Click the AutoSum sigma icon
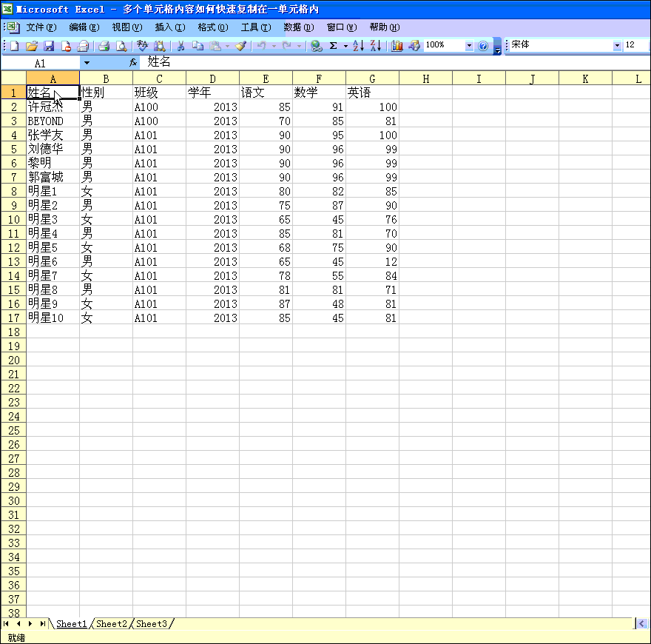Viewport: 651px width, 644px height. [333, 46]
